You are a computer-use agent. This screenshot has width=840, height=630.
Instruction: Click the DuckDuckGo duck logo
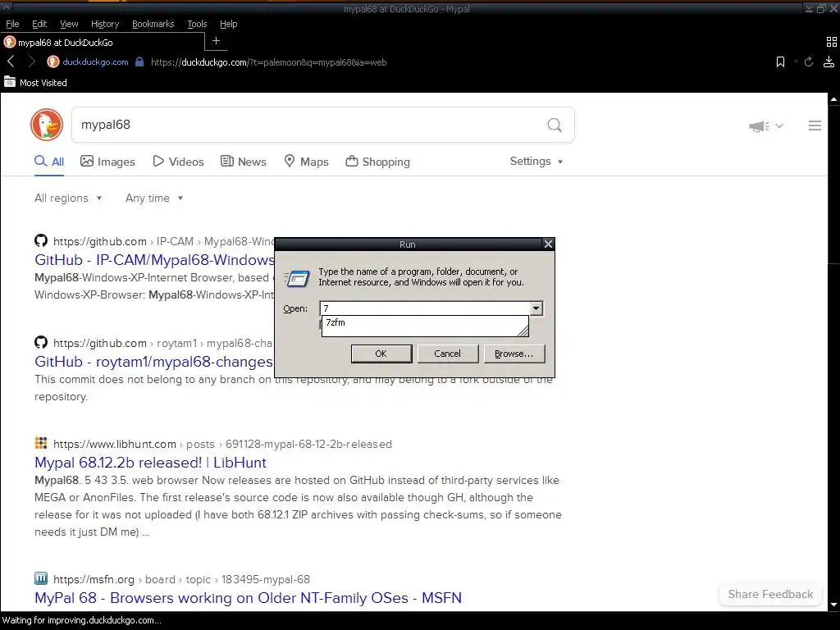(x=47, y=125)
